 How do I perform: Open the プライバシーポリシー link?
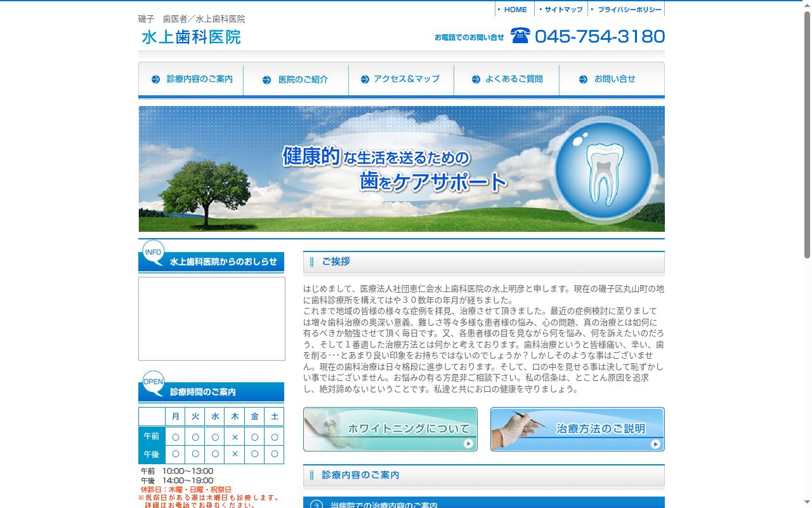(x=627, y=10)
